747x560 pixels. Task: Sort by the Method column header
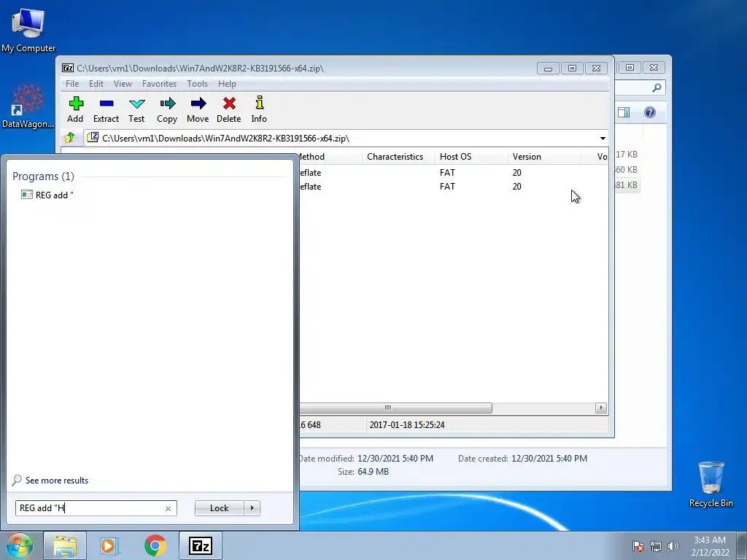point(330,157)
